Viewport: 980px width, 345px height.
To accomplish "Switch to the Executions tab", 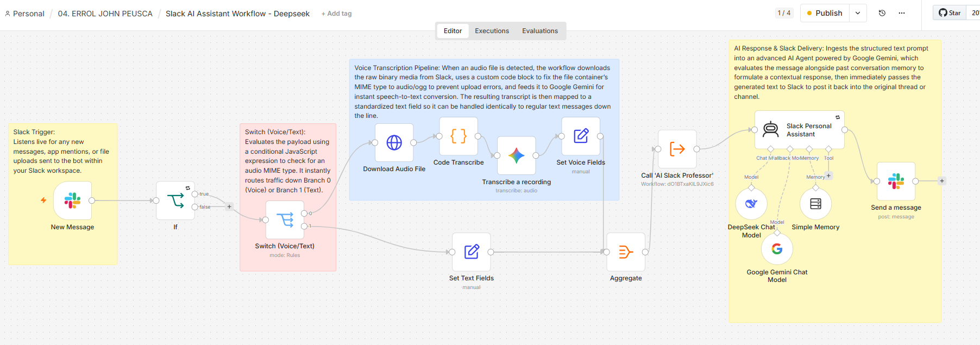I will tap(492, 31).
